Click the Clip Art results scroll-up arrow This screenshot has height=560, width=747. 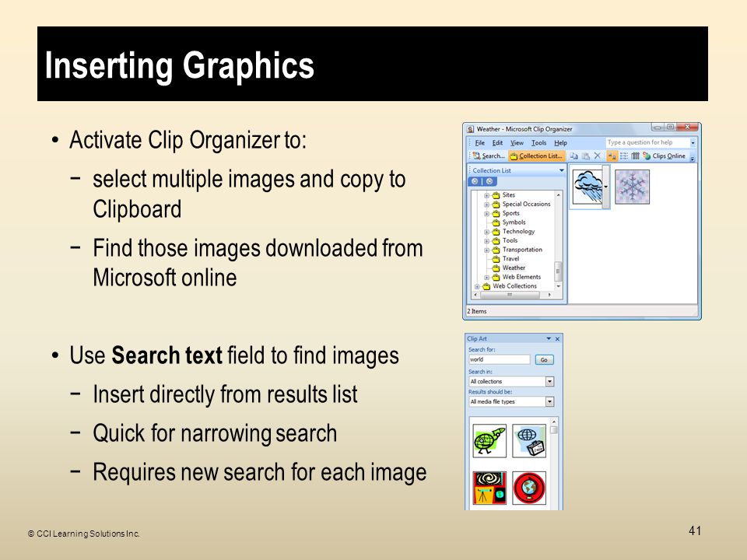(553, 422)
